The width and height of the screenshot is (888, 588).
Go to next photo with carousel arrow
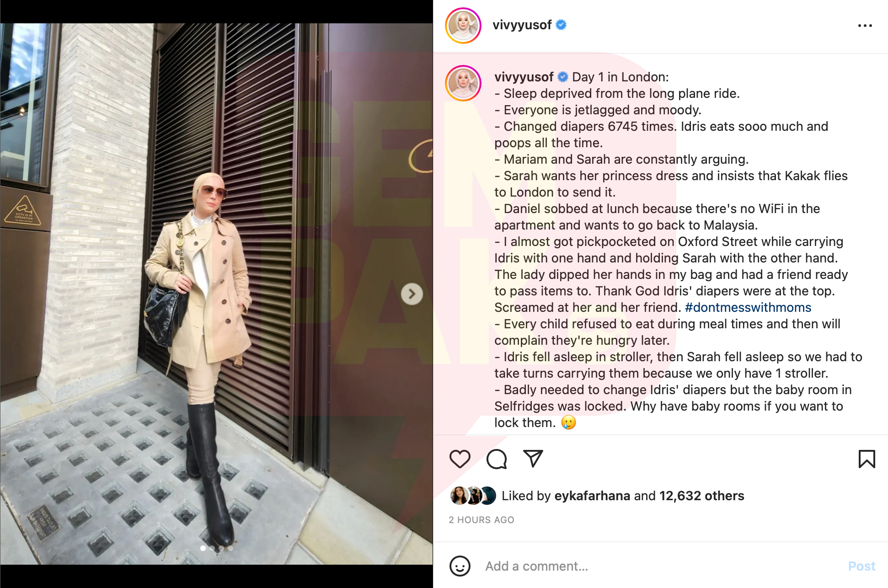pyautogui.click(x=412, y=294)
